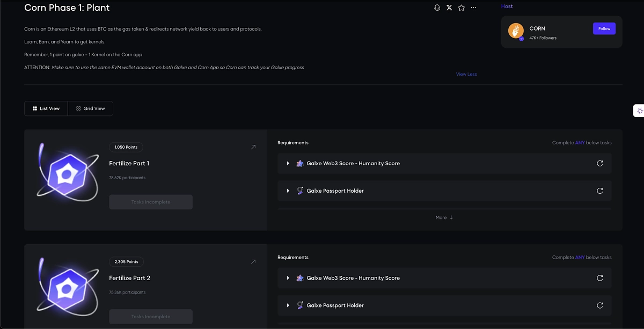Click the headset support icon near the title
This screenshot has height=329, width=644.
click(x=437, y=8)
